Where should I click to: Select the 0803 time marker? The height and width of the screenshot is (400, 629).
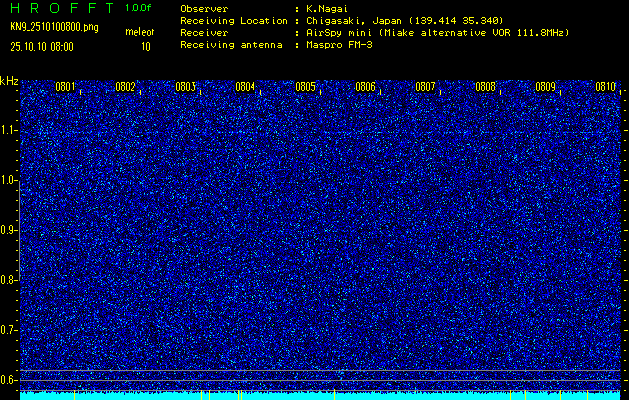click(x=185, y=87)
